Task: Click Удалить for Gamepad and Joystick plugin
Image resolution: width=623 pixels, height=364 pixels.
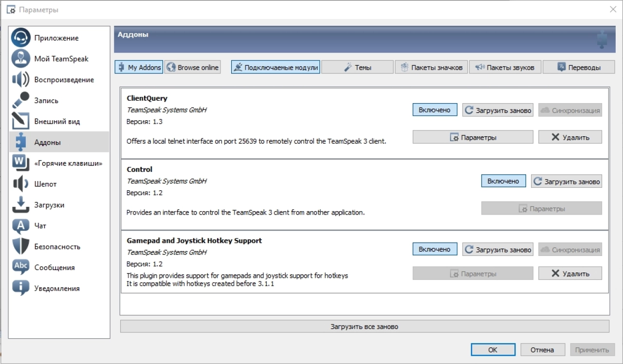Action: (x=570, y=273)
